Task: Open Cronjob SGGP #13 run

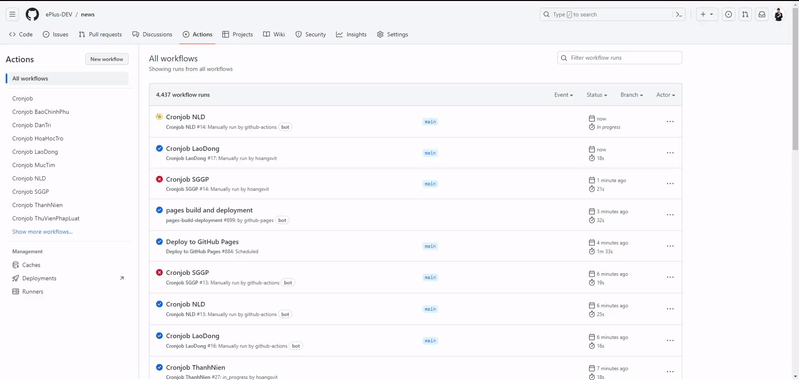Action: [188, 273]
